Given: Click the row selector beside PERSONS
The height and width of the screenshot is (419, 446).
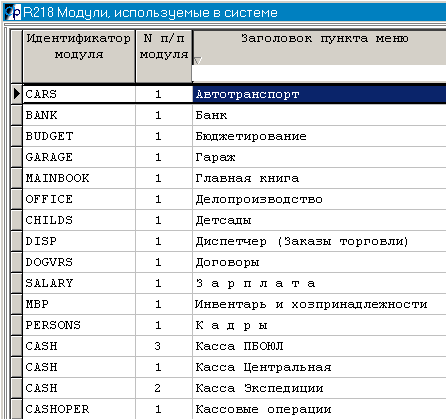Looking at the screenshot, I should (17, 325).
